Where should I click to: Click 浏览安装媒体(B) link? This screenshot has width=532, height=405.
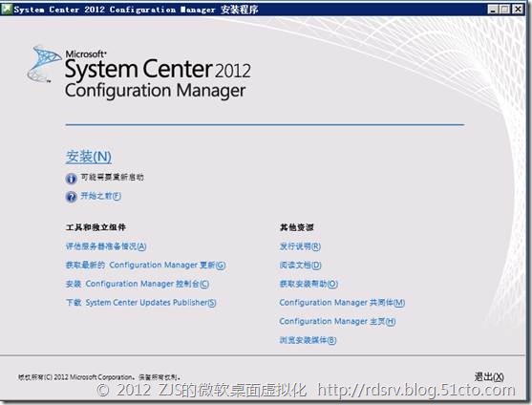[308, 340]
